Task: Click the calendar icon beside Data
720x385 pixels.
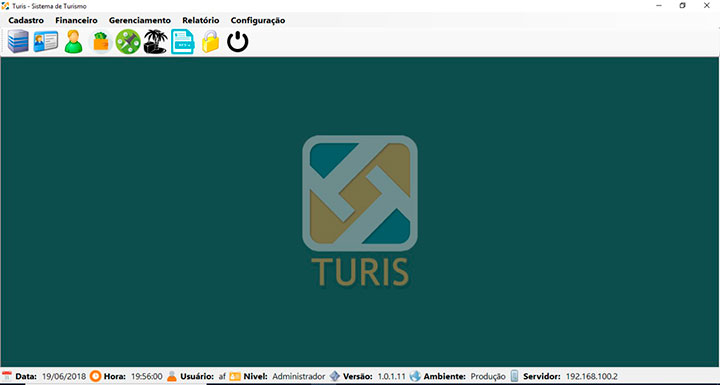Action: click(x=7, y=376)
